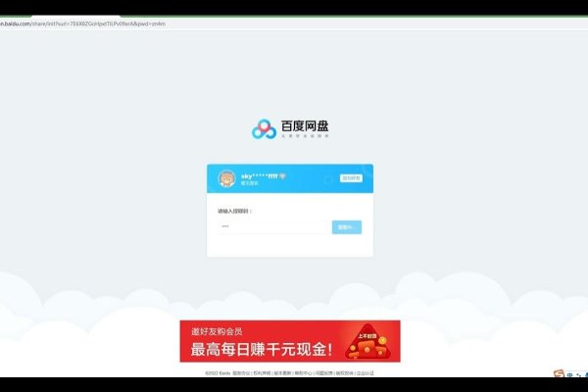Click the membership badge beside username

pyautogui.click(x=283, y=176)
